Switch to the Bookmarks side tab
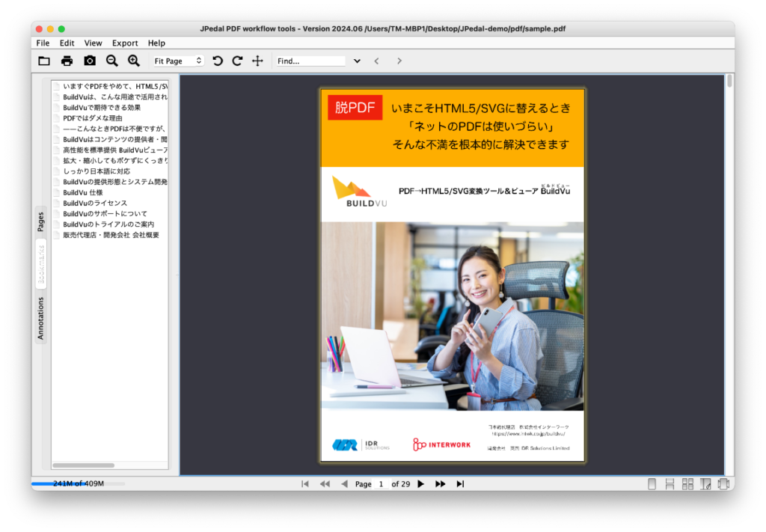This screenshot has width=766, height=532. (41, 264)
